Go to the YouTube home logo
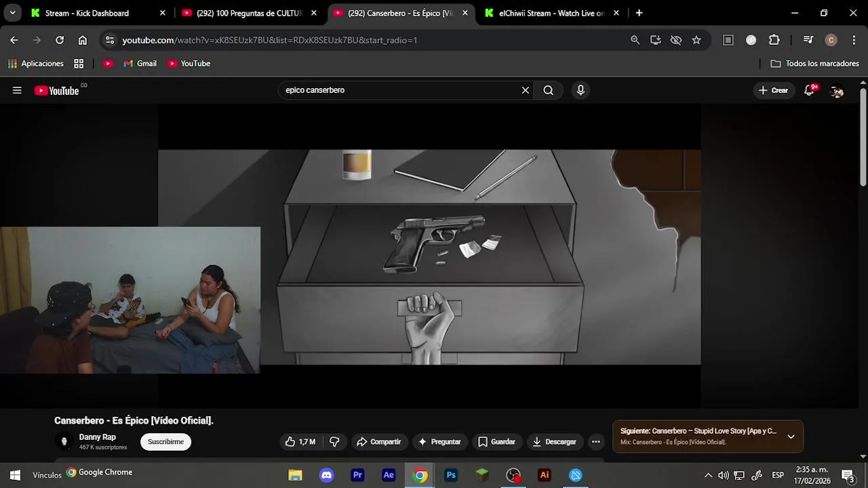Viewport: 868px width, 488px height. [57, 90]
